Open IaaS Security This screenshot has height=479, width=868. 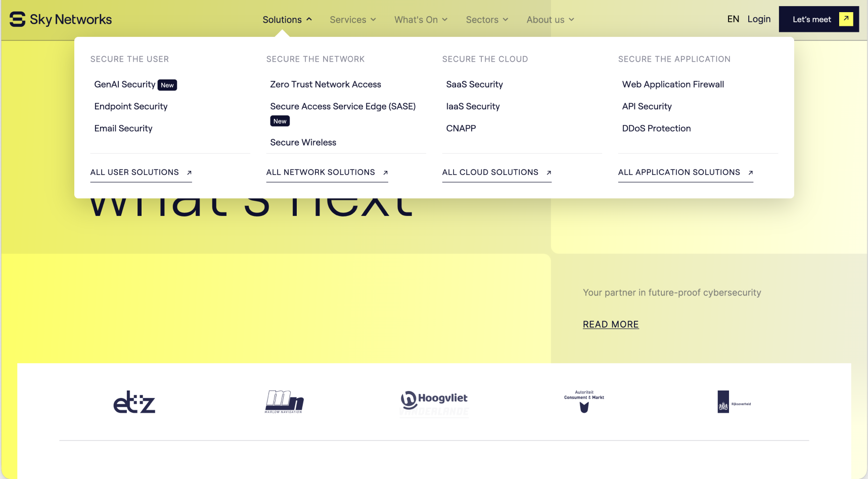pyautogui.click(x=473, y=106)
